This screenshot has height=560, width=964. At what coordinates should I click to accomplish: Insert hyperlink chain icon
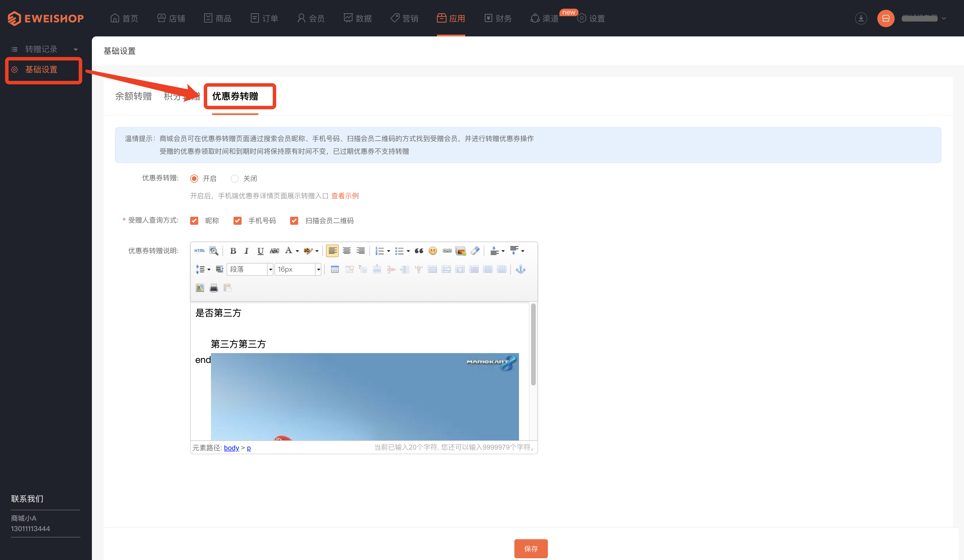coord(447,251)
